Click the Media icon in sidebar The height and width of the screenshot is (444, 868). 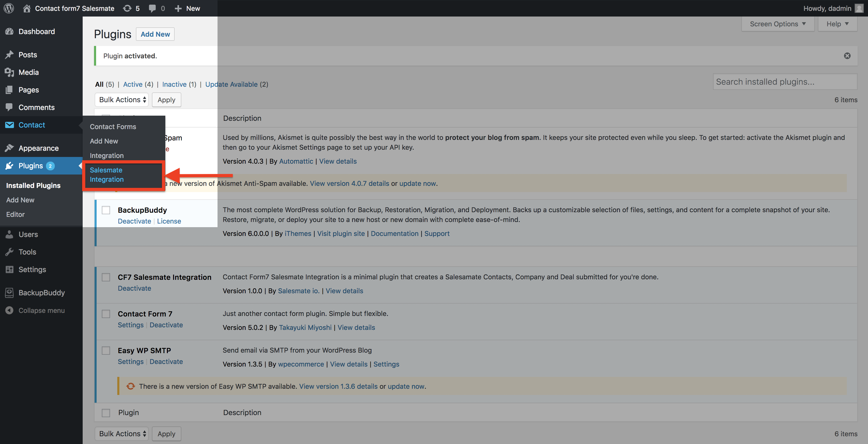click(x=10, y=72)
